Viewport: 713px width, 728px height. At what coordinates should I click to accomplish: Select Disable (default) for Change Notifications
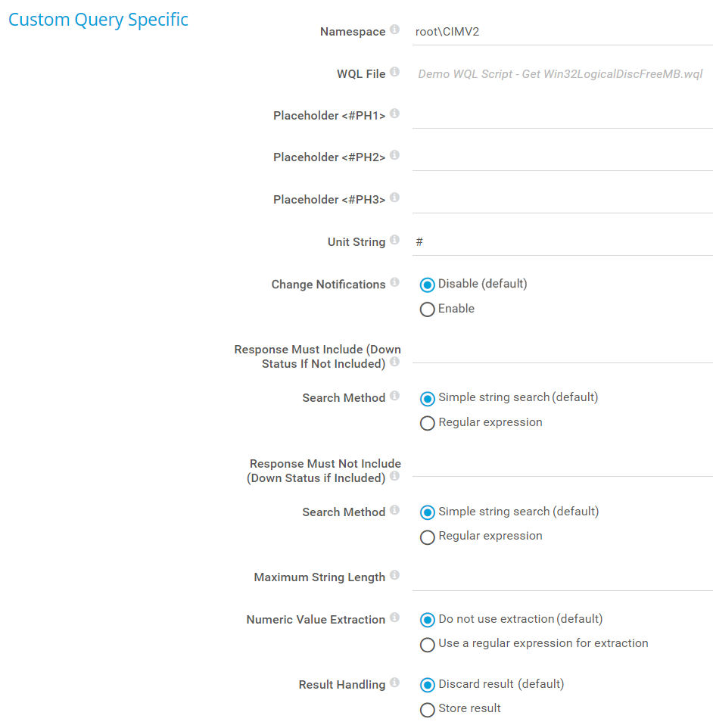428,285
